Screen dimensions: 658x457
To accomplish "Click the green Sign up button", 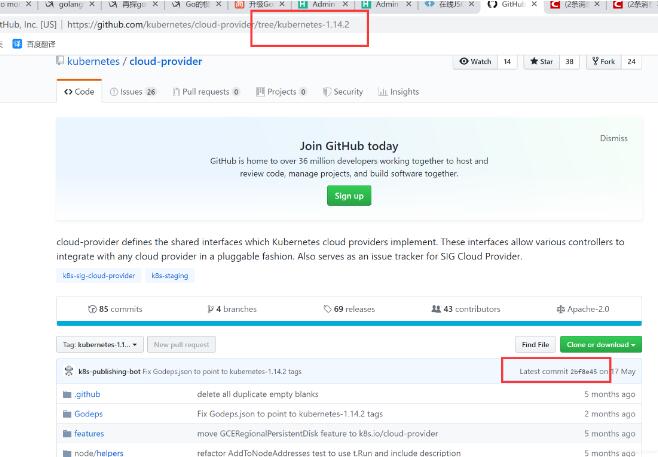I will coord(349,196).
